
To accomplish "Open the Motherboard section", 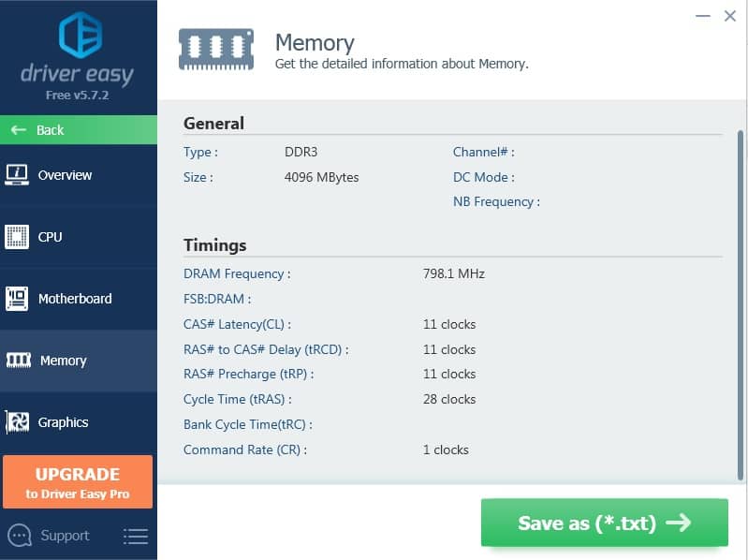I will (79, 299).
